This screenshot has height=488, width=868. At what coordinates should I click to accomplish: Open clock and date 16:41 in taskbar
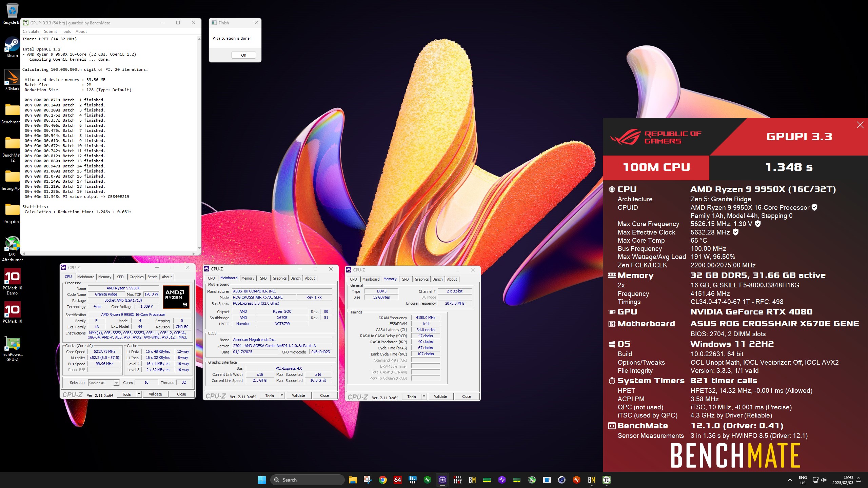coord(843,480)
